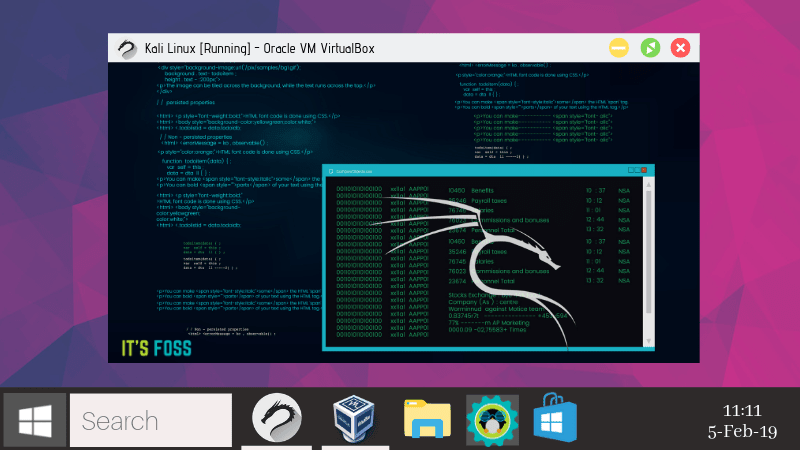Screen dimensions: 800x450
Task: Open the Microsoft Store taskbar icon
Action: [x=555, y=419]
